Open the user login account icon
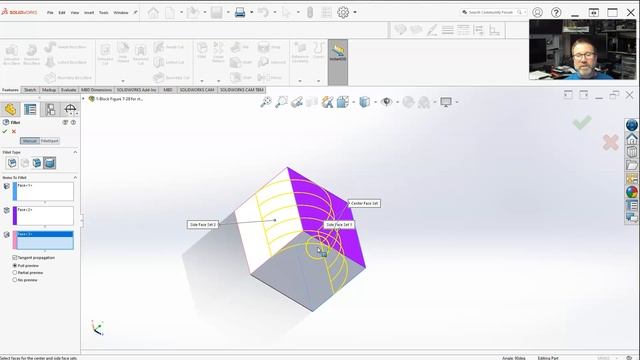 tap(538, 13)
